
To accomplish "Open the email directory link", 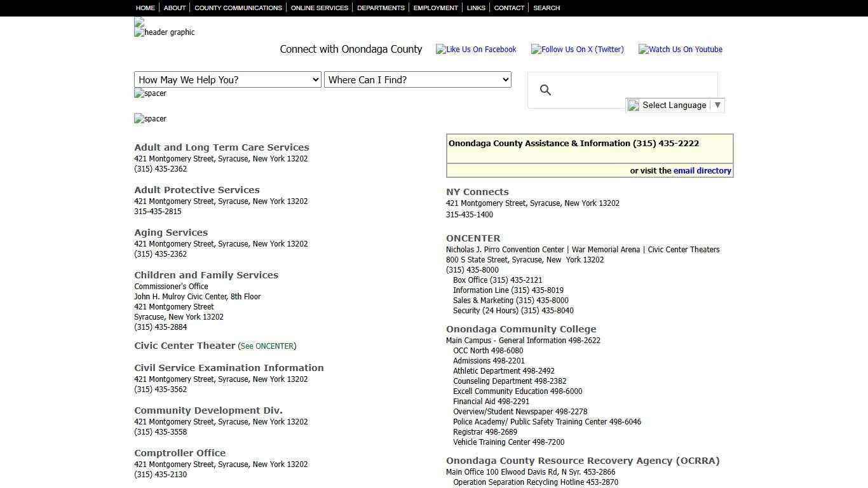I will [702, 170].
